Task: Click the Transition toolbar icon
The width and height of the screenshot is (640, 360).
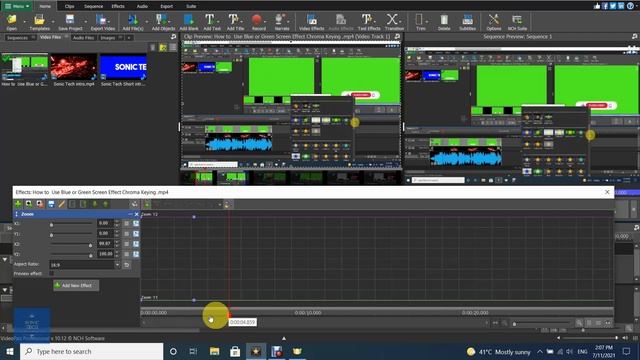Action: pyautogui.click(x=392, y=20)
